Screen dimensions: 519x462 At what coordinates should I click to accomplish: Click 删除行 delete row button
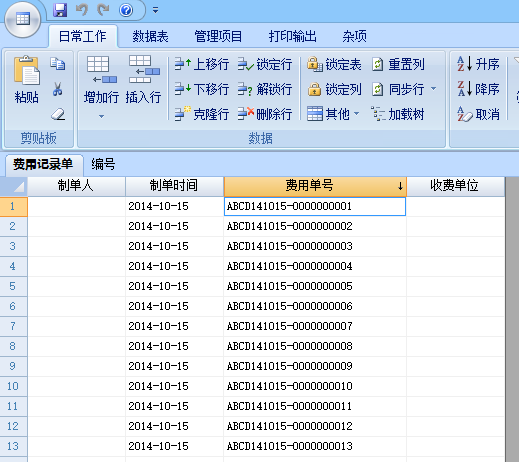point(265,114)
